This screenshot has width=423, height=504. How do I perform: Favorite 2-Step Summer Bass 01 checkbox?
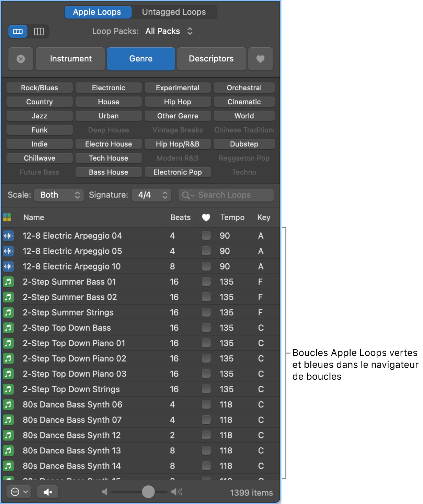pos(206,282)
